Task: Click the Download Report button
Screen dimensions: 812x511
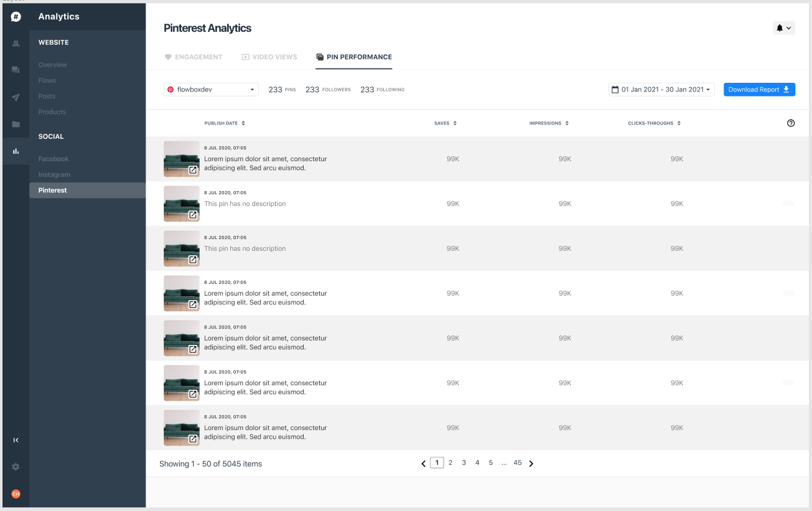Action: coord(758,90)
